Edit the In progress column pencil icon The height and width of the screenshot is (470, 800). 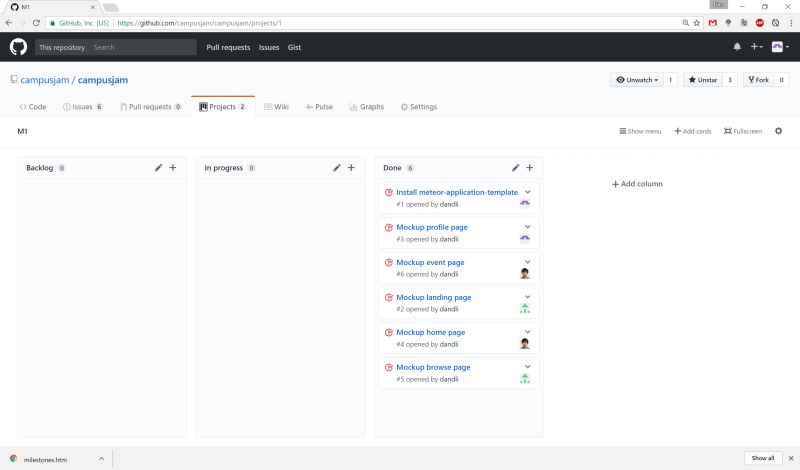tap(337, 167)
